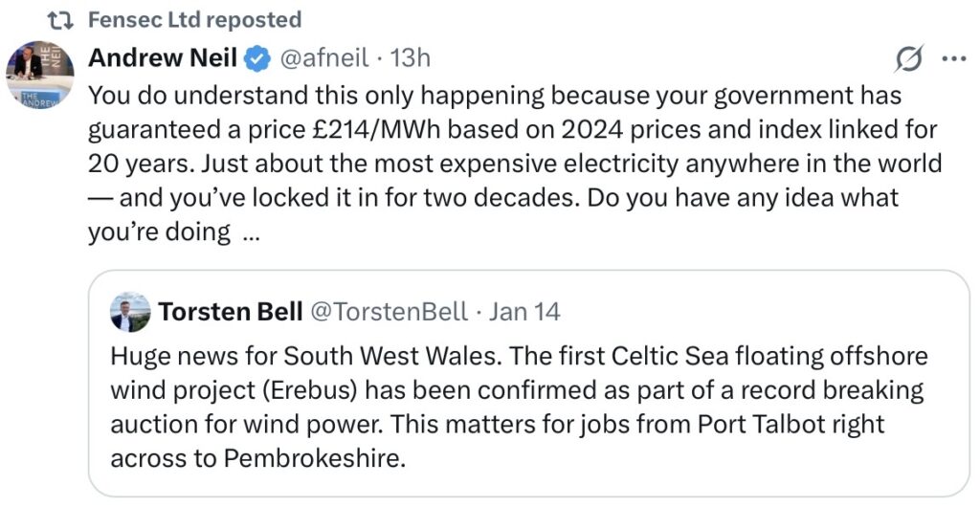Open the three-dot more options menu
Image resolution: width=980 pixels, height=507 pixels.
[954, 58]
